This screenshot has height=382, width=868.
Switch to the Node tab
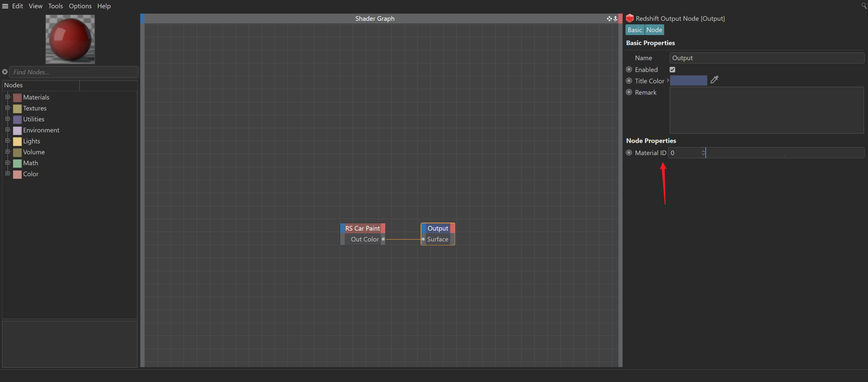[x=654, y=30]
